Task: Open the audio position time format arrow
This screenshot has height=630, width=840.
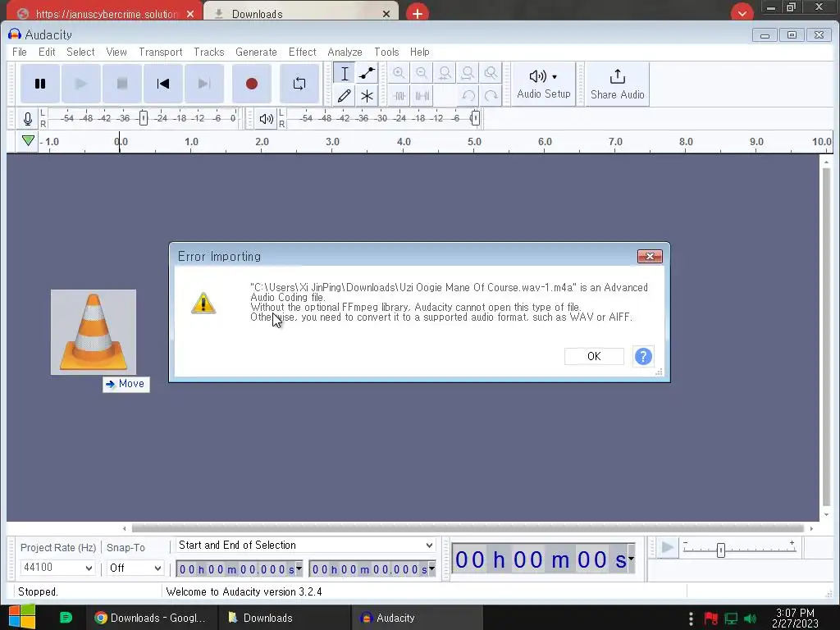Action: [631, 559]
